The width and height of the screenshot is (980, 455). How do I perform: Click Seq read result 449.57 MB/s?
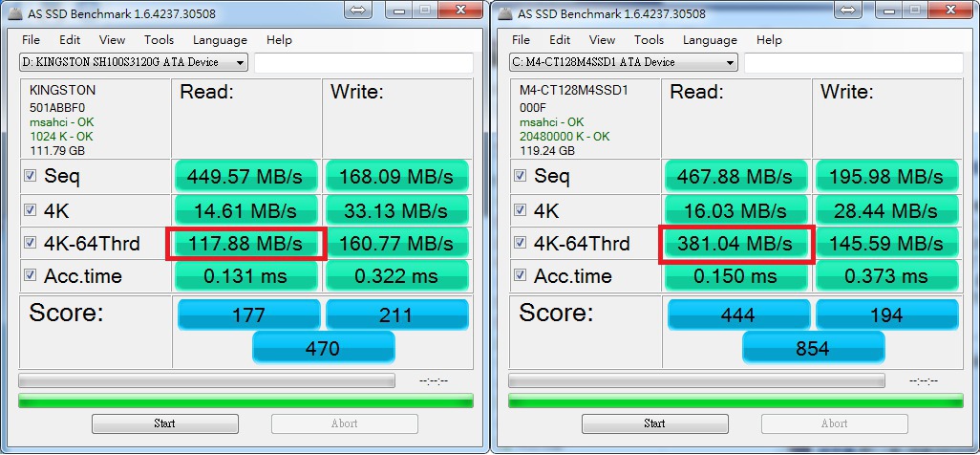[246, 177]
